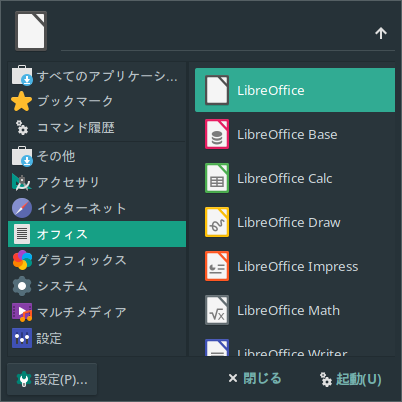
Task: Select the LibreOffice Math entry text
Action: (288, 310)
